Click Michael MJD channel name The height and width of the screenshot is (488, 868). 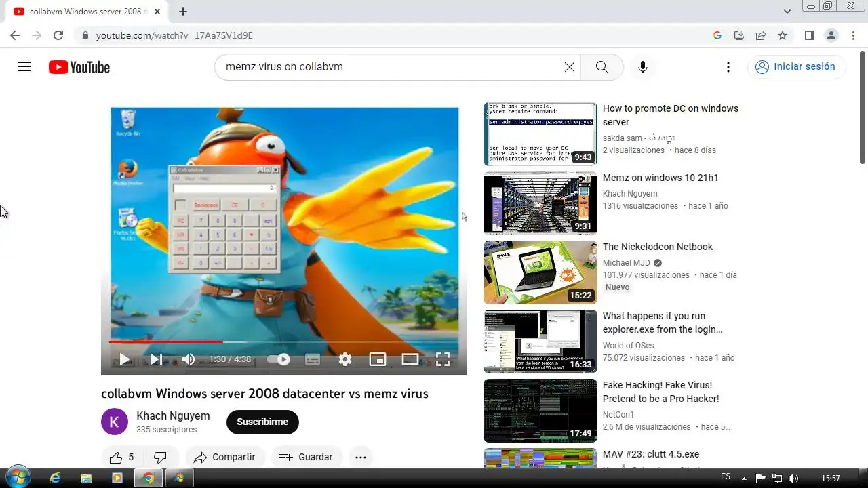(x=627, y=263)
